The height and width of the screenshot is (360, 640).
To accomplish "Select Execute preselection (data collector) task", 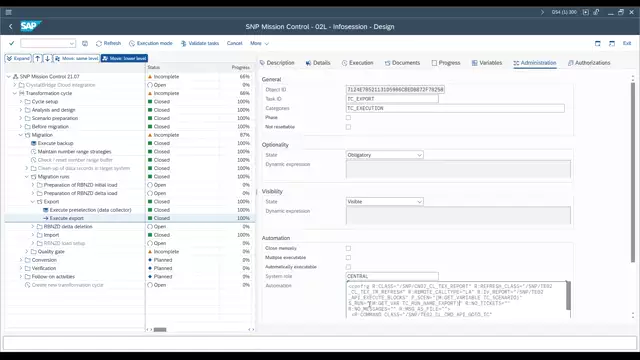I will point(90,210).
